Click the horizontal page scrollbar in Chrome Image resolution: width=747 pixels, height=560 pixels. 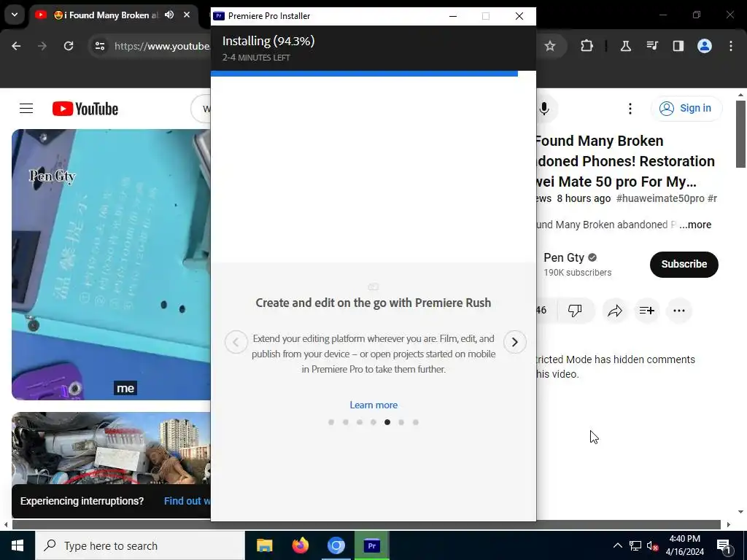(x=366, y=524)
